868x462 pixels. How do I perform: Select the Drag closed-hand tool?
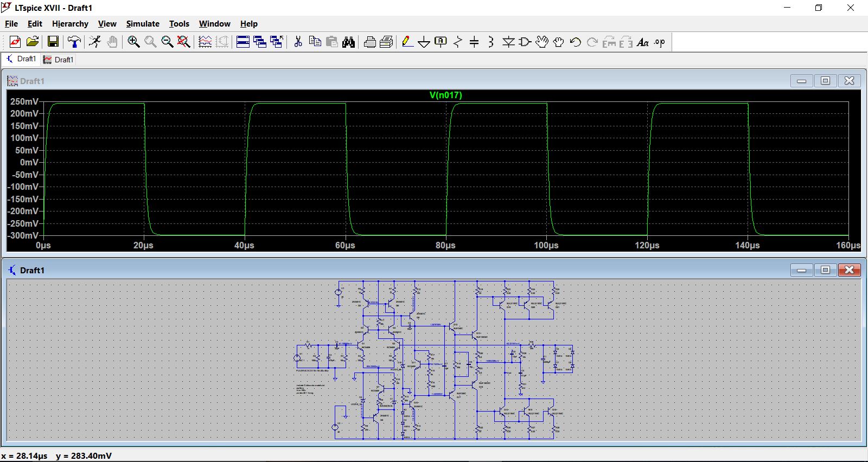559,42
